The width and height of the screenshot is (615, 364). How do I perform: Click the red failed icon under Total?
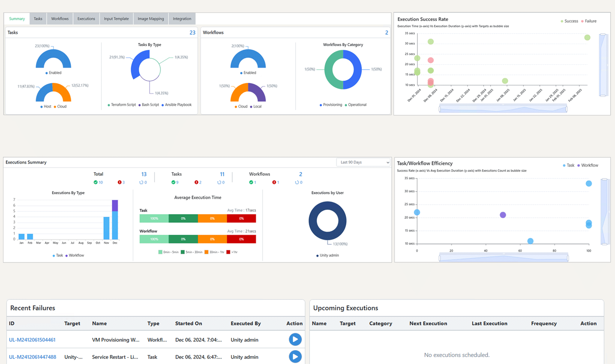[120, 183]
